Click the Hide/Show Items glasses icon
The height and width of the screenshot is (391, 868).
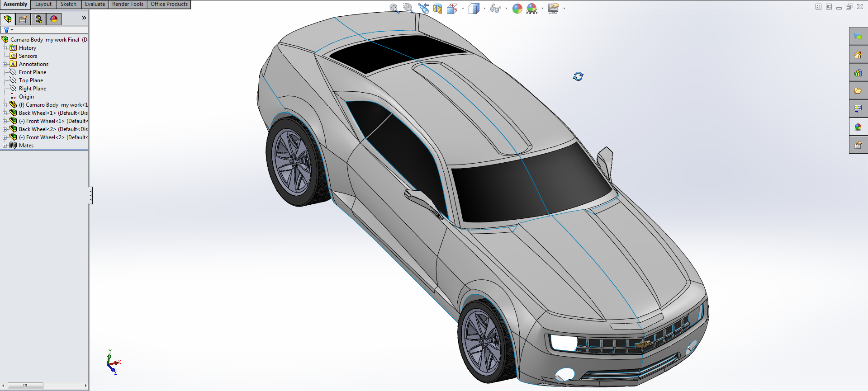[495, 9]
